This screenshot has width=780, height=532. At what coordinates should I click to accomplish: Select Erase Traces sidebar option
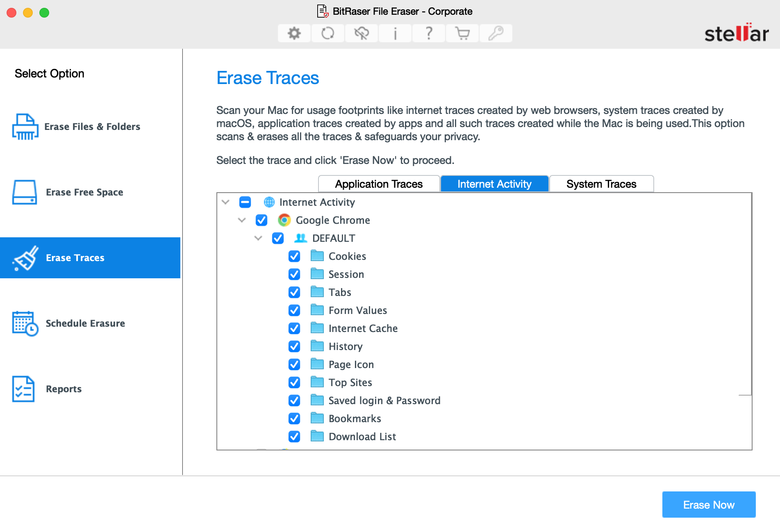90,258
